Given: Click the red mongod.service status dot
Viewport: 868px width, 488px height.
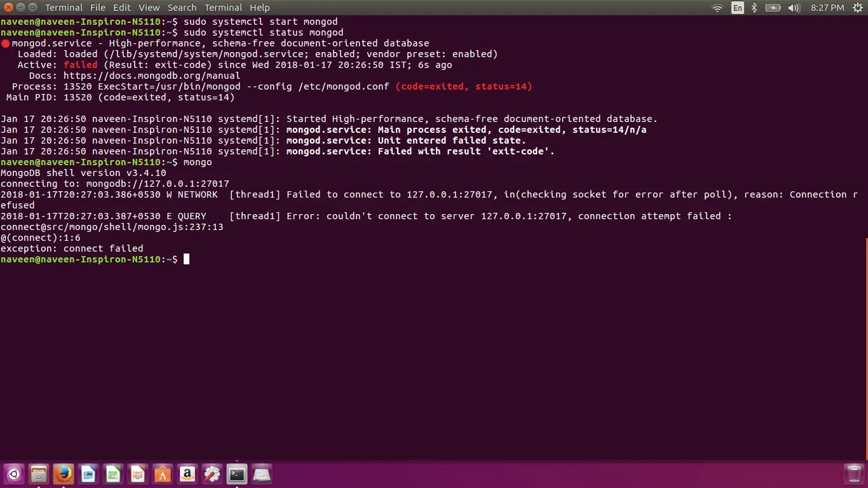Looking at the screenshot, I should 5,44.
